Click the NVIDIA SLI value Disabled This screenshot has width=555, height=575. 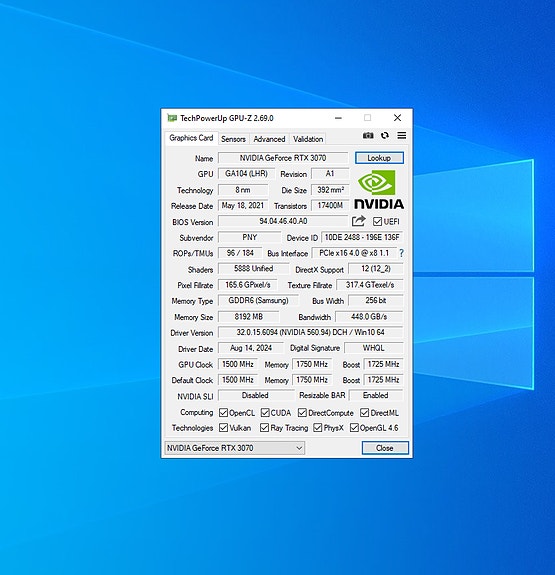(255, 395)
